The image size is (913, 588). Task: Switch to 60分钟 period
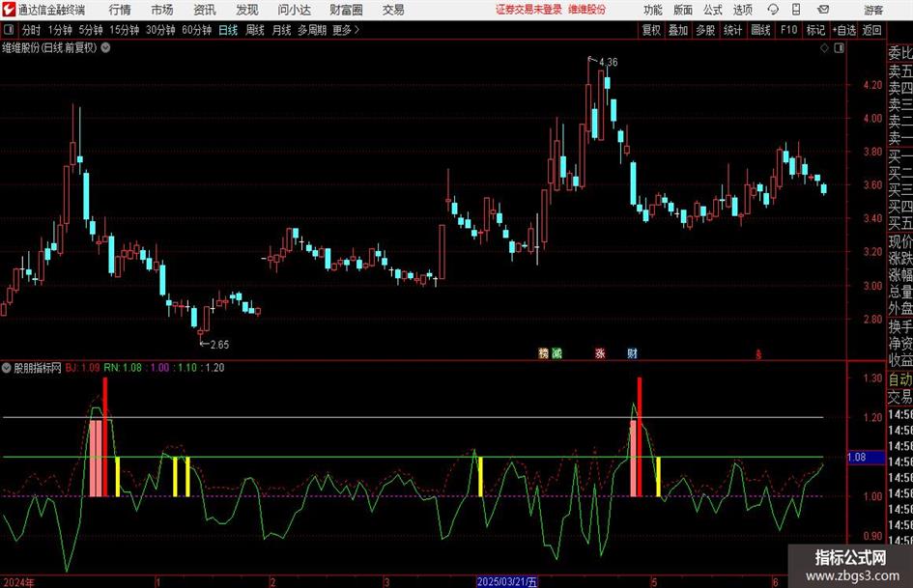coord(197,30)
